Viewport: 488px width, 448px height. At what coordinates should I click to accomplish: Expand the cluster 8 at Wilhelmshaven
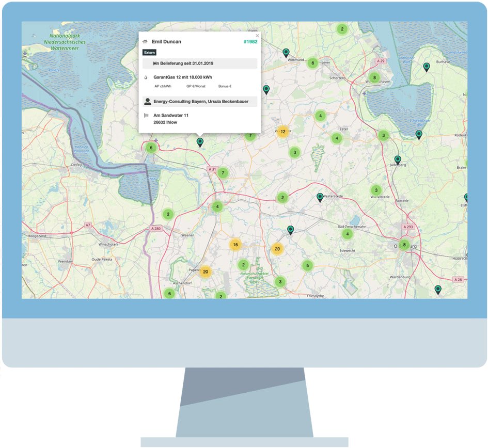374,77
